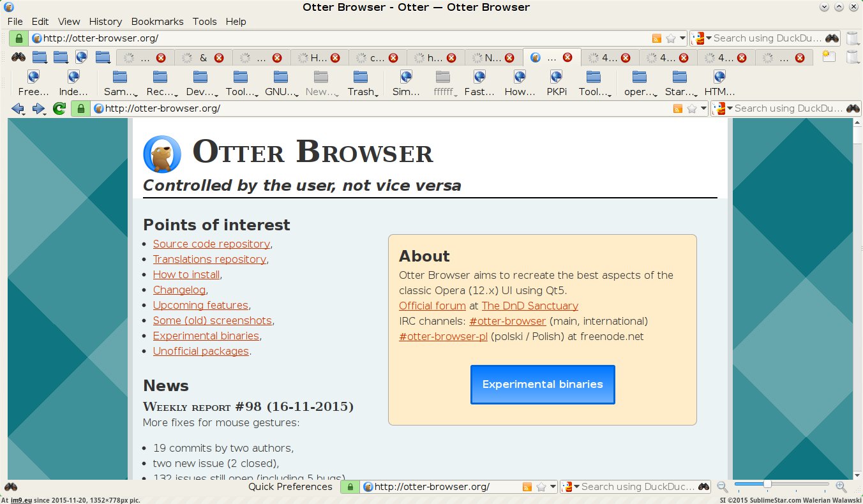
Task: Open the 'Official forum' link
Action: pos(432,306)
